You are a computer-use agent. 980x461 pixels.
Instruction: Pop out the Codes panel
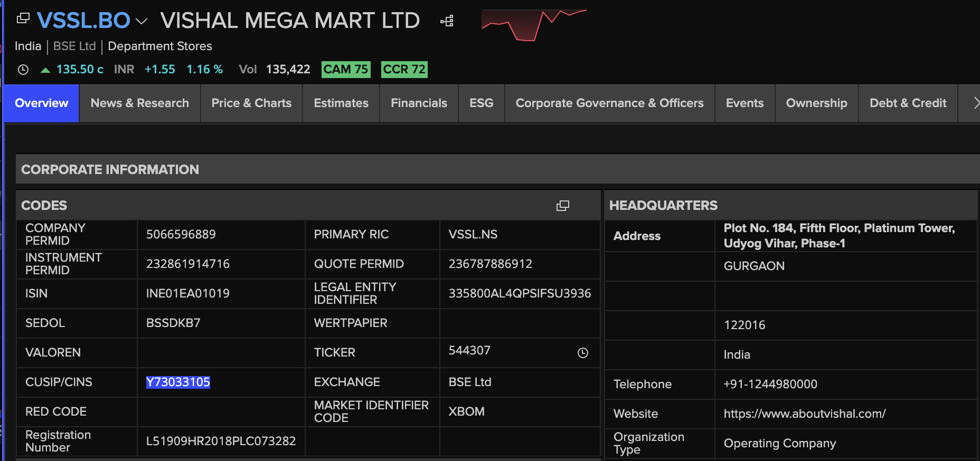(563, 206)
